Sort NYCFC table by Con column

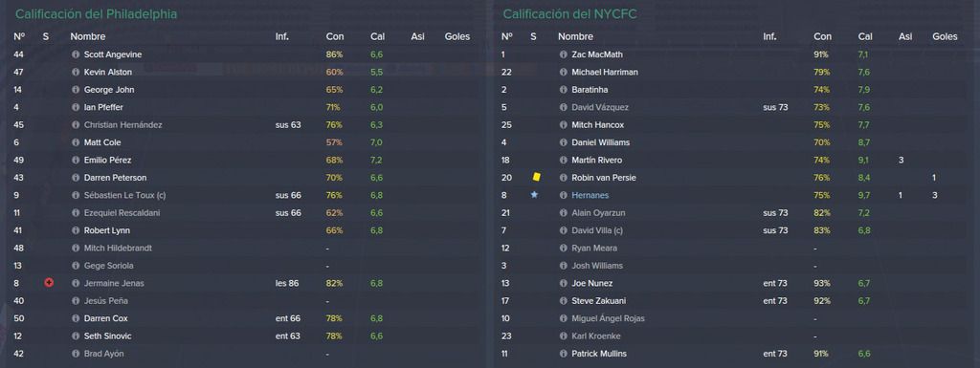822,36
